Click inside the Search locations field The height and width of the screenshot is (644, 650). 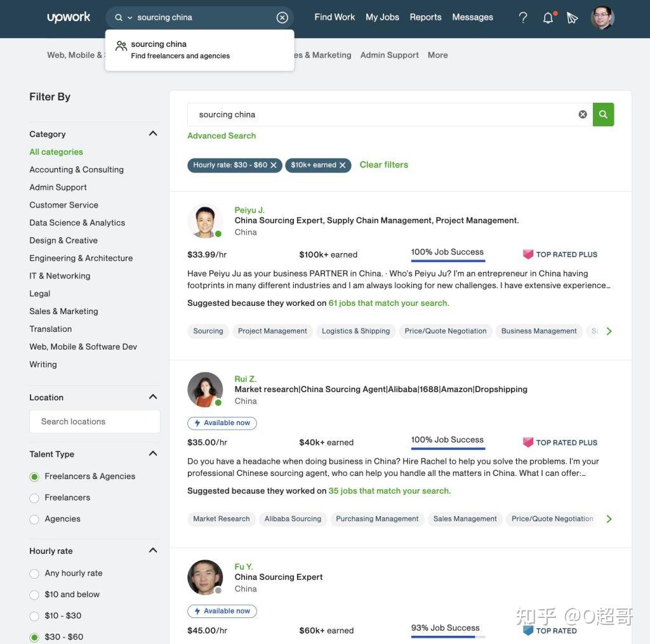click(94, 421)
